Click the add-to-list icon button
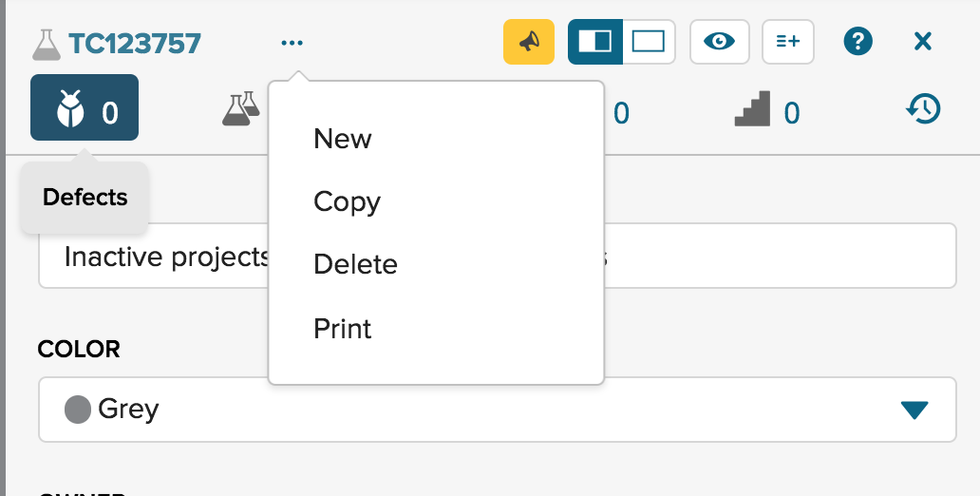Viewport: 980px width, 496px height. tap(787, 42)
